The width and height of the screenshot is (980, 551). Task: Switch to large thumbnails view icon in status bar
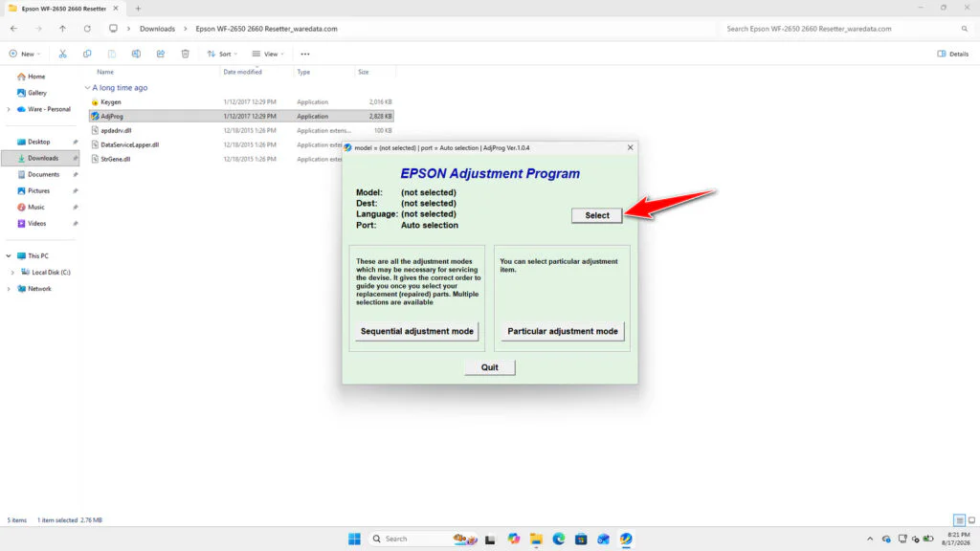click(x=972, y=519)
